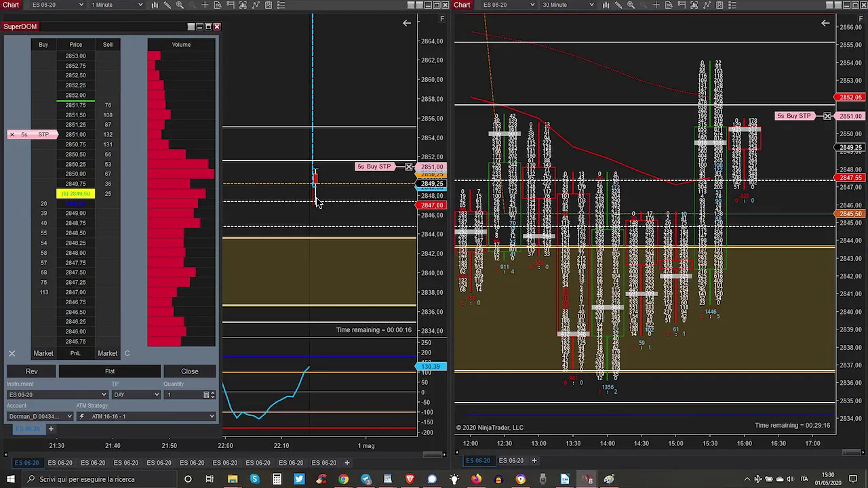Viewport: 868px width, 488px height.
Task: Open drawing tools in 1 Minute chart
Action: point(167,5)
